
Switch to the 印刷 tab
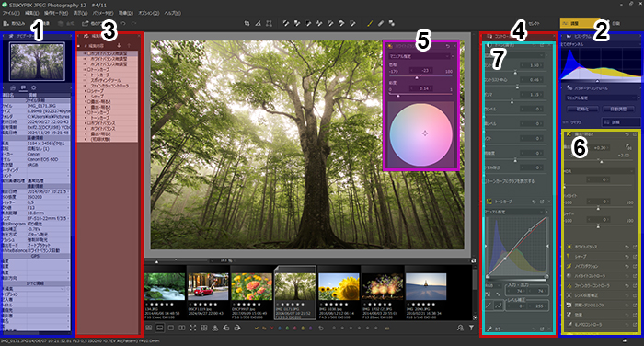615,24
